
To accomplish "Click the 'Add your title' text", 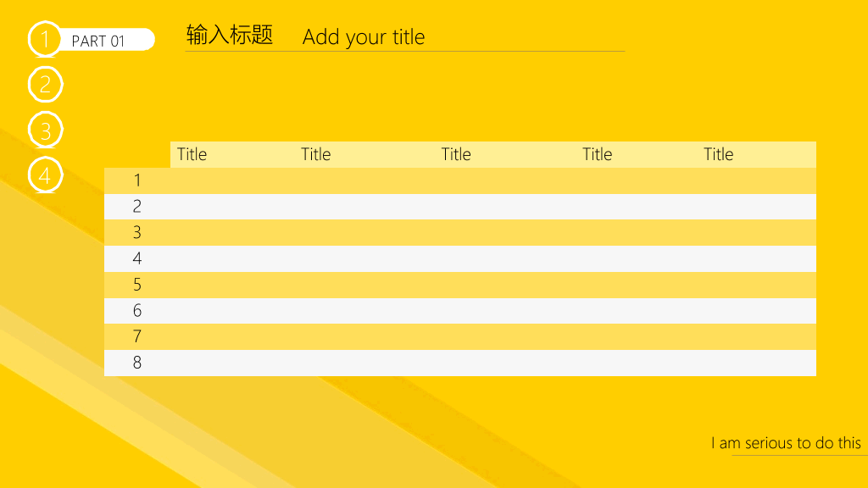I will click(363, 37).
